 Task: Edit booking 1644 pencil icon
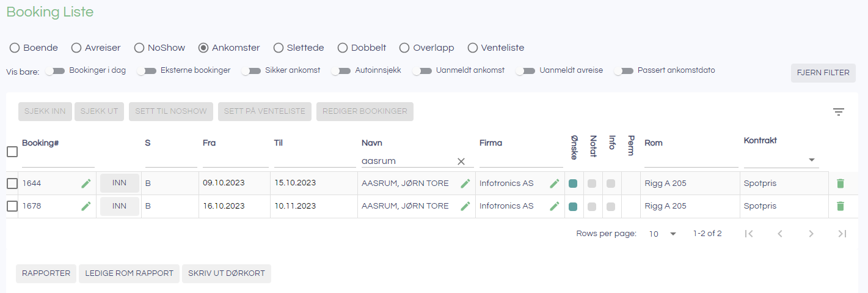[x=86, y=184]
